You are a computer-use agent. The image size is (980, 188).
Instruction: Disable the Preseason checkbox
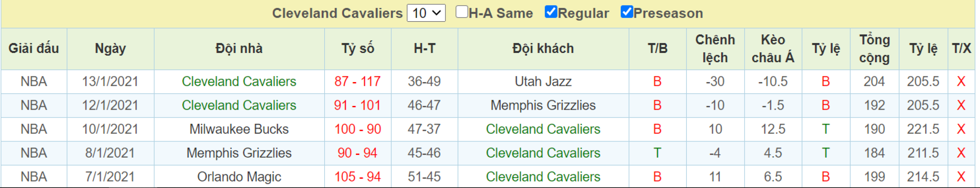(x=627, y=12)
